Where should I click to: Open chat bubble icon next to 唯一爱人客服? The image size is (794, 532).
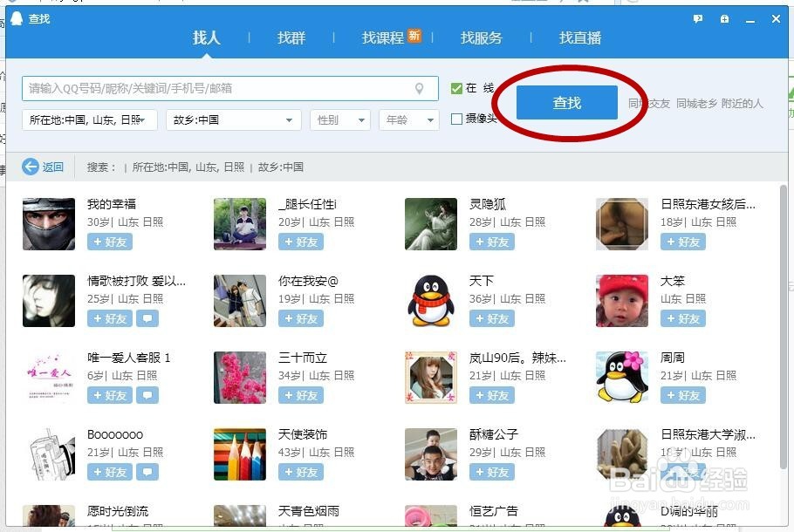pos(147,395)
